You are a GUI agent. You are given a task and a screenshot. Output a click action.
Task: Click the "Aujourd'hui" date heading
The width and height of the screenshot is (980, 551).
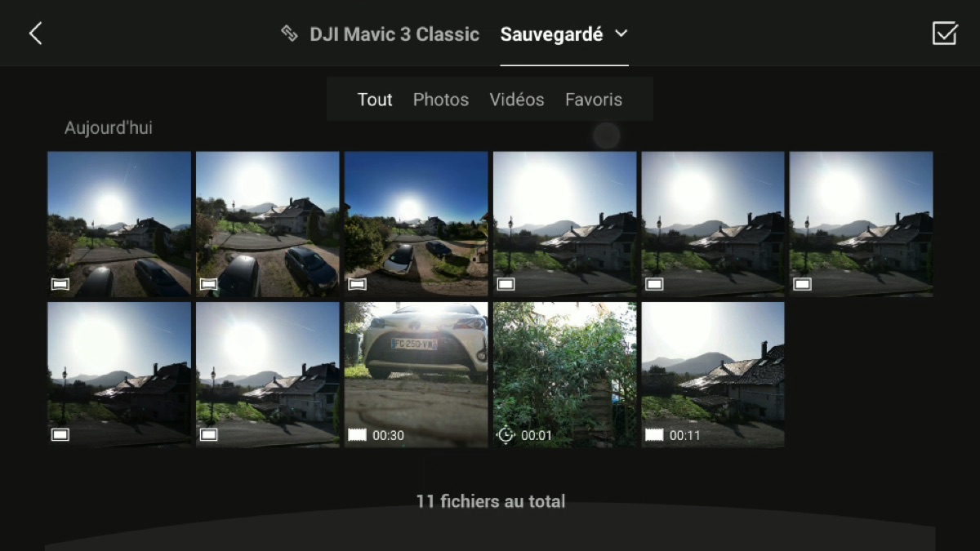pyautogui.click(x=109, y=128)
